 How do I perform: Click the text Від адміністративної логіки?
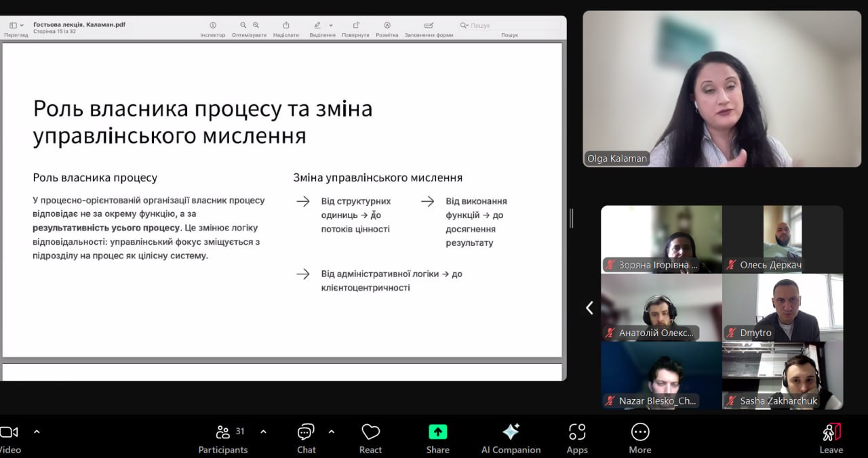[x=381, y=274]
